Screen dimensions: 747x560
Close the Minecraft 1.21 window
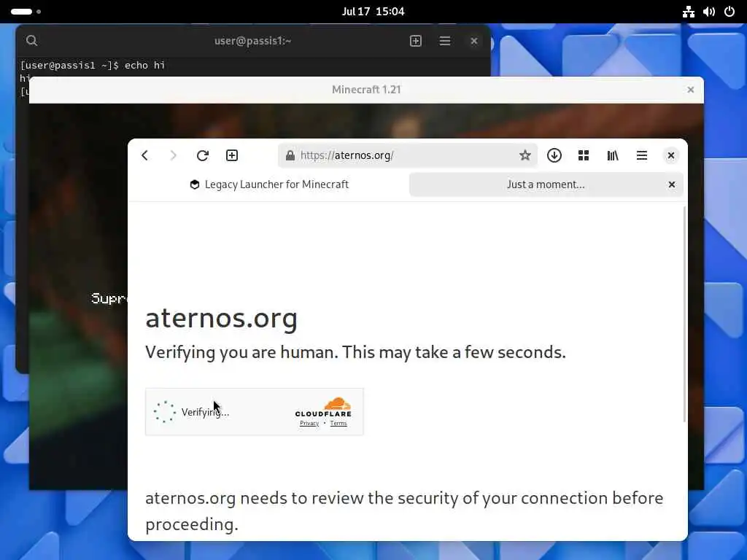tap(690, 90)
